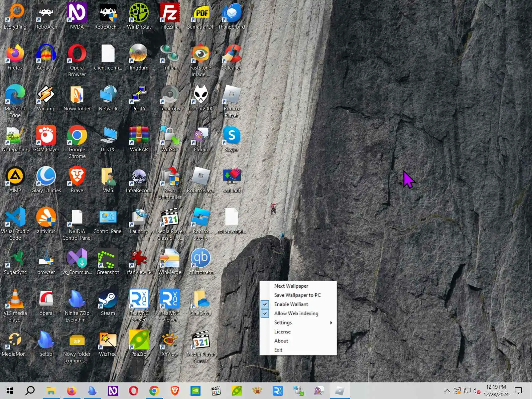The image size is (532, 399).
Task: Select the RealVNC Server desktop icon
Action: (139, 306)
